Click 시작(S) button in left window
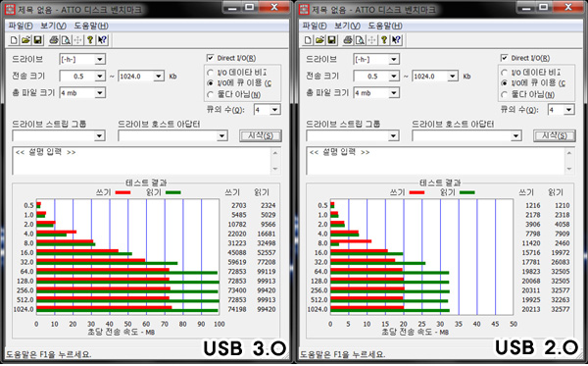588x366 pixels. pos(261,135)
